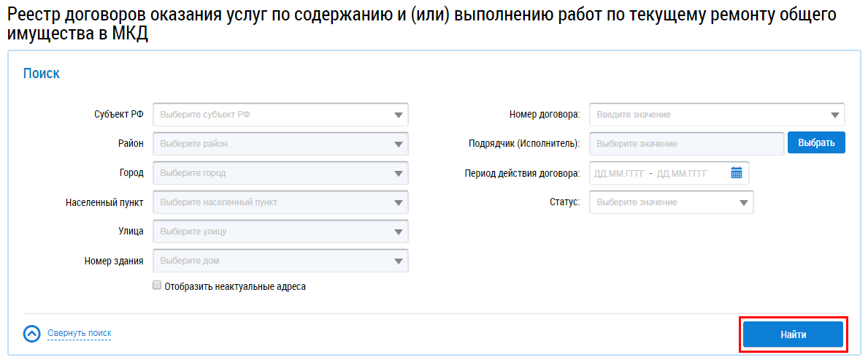This screenshot has height=363, width=868.
Task: Click the contract period end date field
Action: pos(683,173)
